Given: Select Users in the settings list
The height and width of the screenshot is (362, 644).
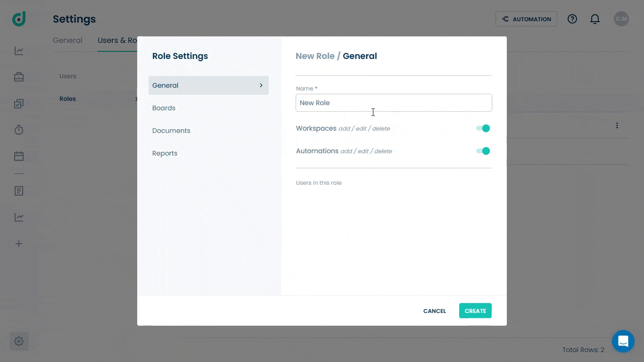Looking at the screenshot, I should pos(68,76).
